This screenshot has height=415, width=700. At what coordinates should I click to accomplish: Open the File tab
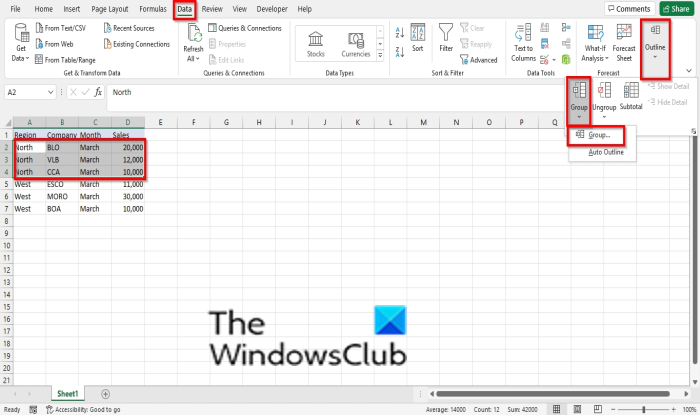[x=16, y=9]
